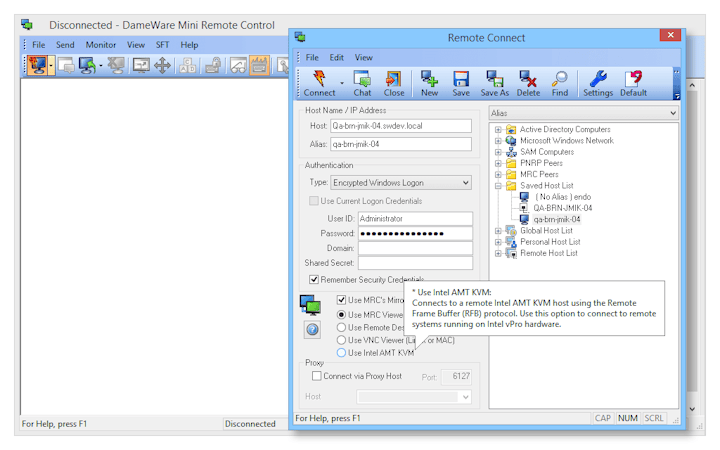Open View menu in Remote Connect dialog
Viewport: 720px width, 450px height.
tap(363, 57)
